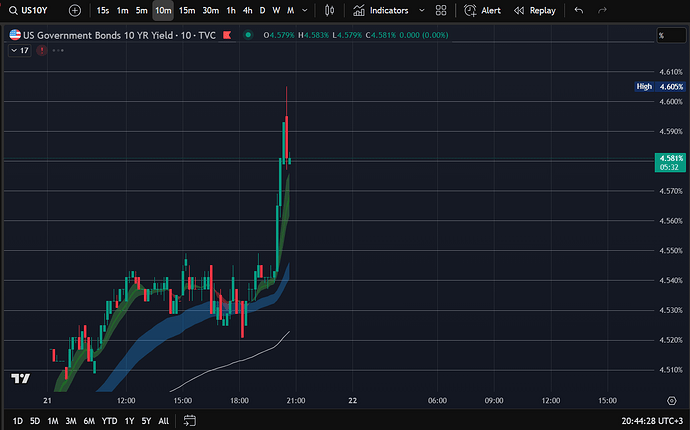
Task: Open symbol search for US10Y
Action: (29, 10)
